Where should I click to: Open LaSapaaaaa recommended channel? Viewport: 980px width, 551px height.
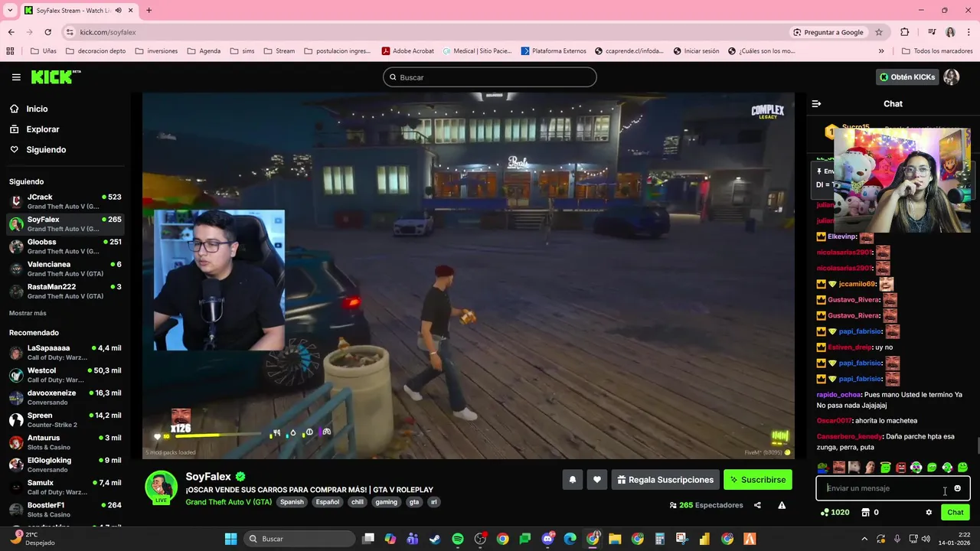65,352
